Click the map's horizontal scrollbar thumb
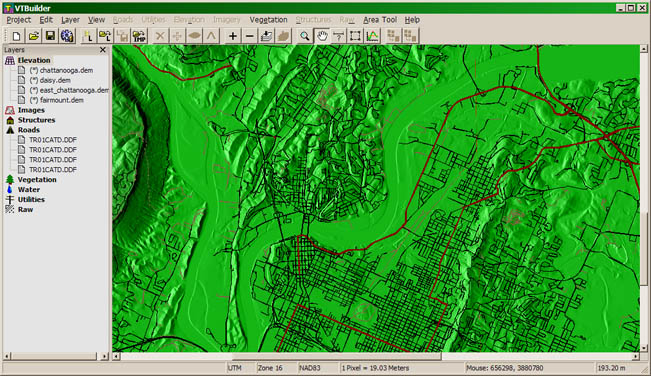 click(336, 356)
